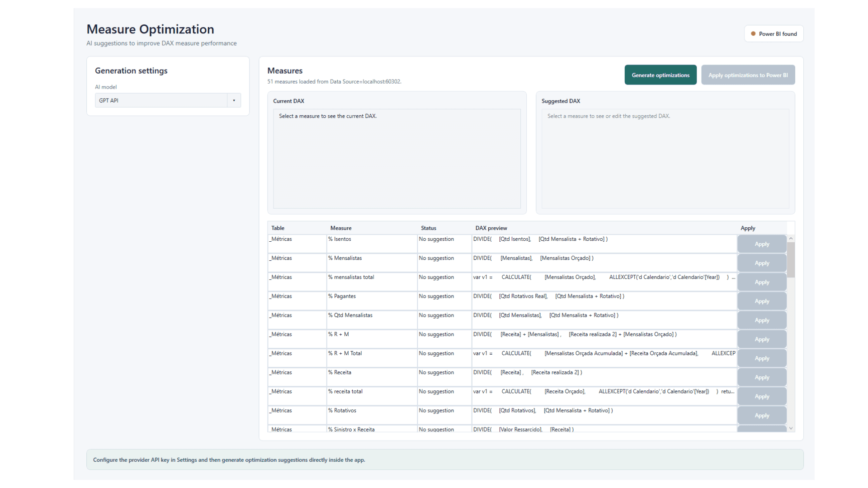Click the table scrollbar up arrow
The width and height of the screenshot is (868, 488).
click(791, 239)
